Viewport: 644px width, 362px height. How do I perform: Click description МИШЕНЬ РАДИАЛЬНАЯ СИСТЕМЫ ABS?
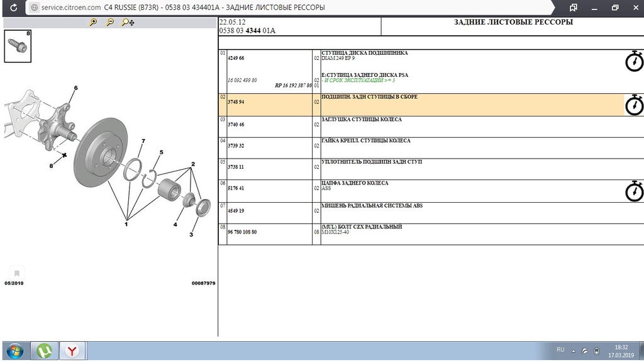click(x=372, y=205)
